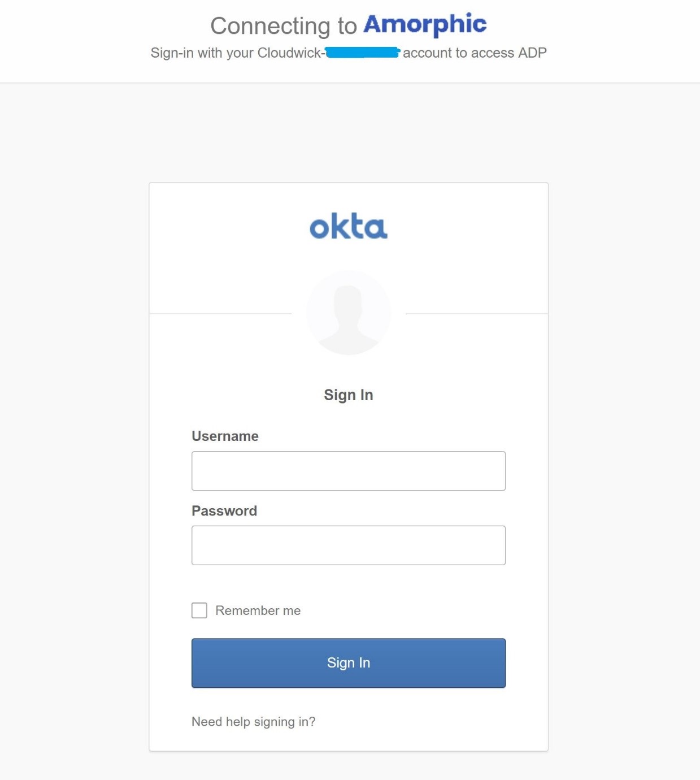The height and width of the screenshot is (780, 700).
Task: Click the word "access" in the subtitle
Action: (493, 53)
